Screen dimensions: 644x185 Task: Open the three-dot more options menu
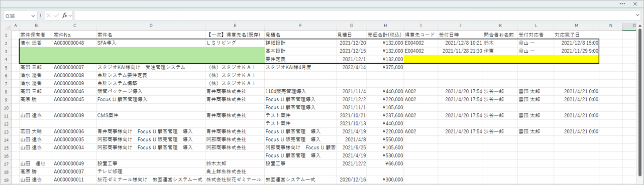pos(623,4)
